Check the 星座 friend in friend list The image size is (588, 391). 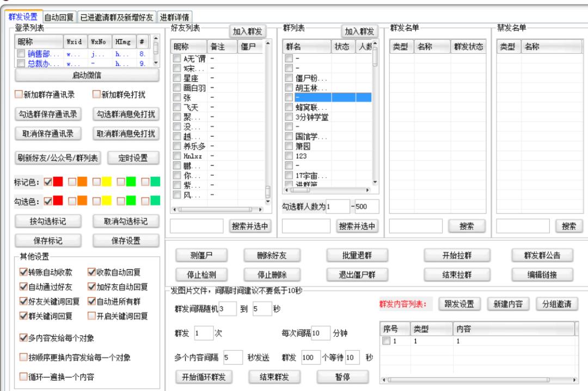pos(177,77)
